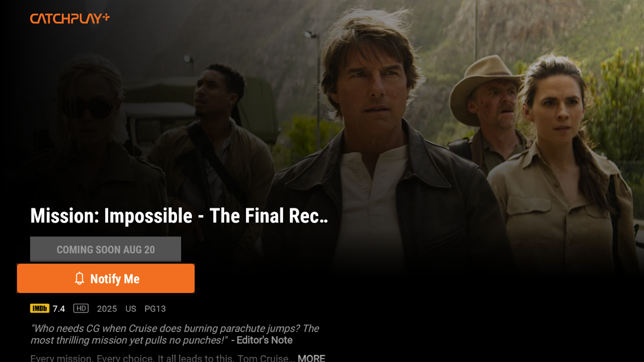Click the COMING SOON AUG 20 button
Image resolution: width=644 pixels, height=362 pixels.
[x=106, y=249]
